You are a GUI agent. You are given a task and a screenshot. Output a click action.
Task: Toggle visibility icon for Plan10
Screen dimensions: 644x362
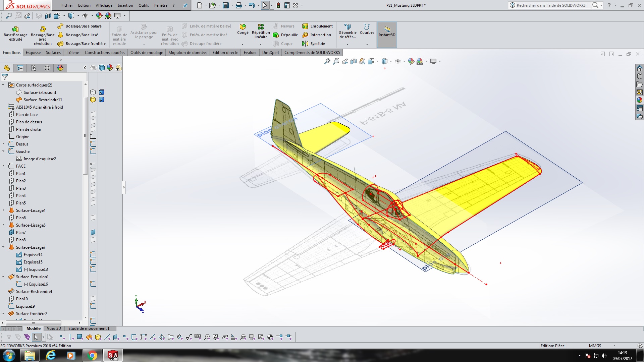coord(93,299)
